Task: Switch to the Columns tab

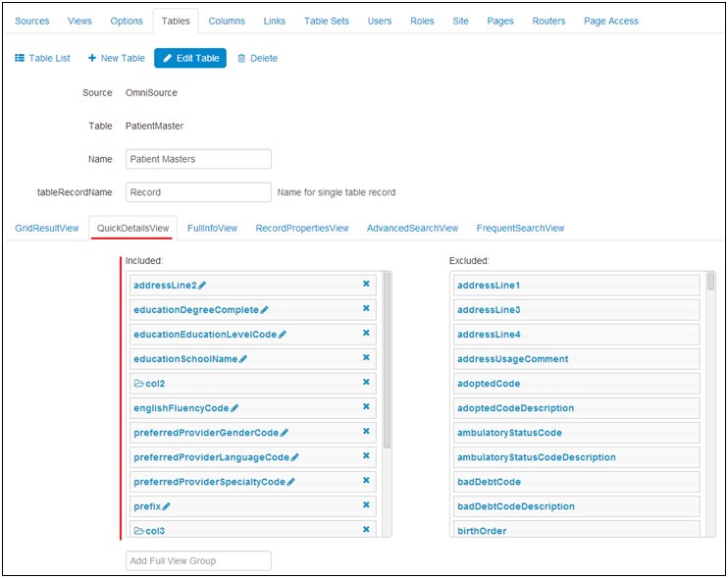Action: 227,21
